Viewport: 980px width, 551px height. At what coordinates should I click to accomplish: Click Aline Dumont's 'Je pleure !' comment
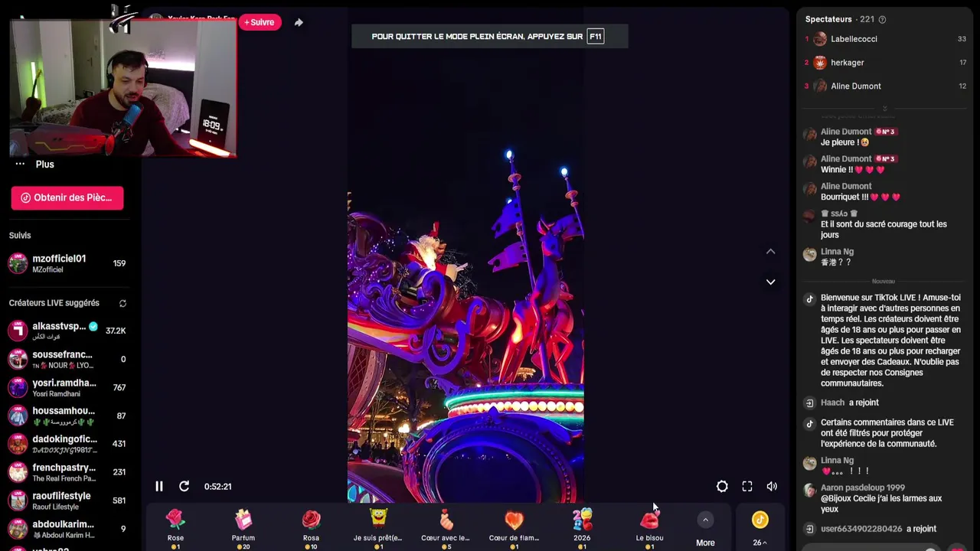coord(845,142)
